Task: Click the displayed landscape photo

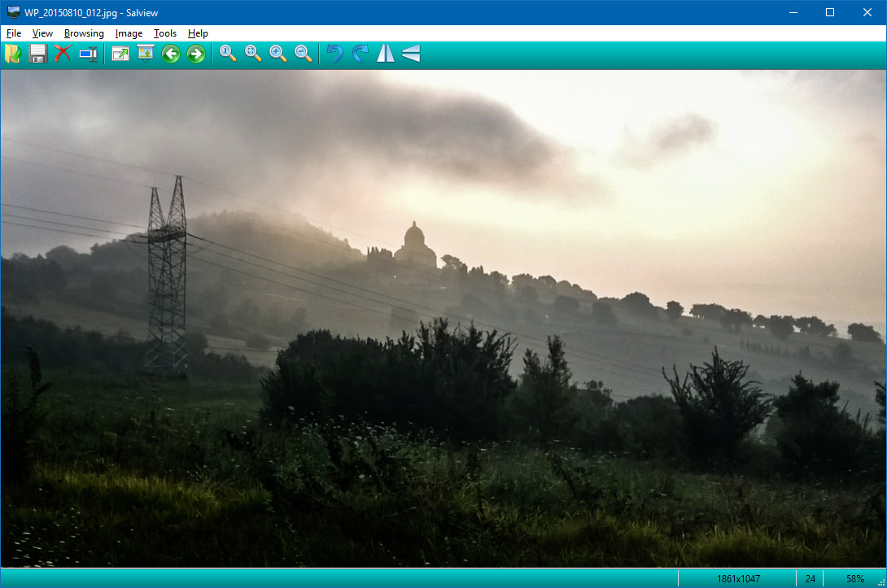Action: [x=443, y=319]
